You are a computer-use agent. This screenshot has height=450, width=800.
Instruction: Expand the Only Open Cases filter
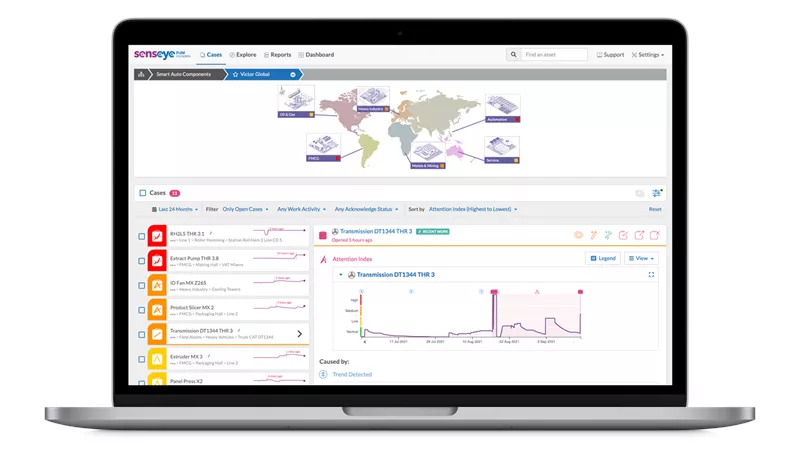click(x=245, y=209)
